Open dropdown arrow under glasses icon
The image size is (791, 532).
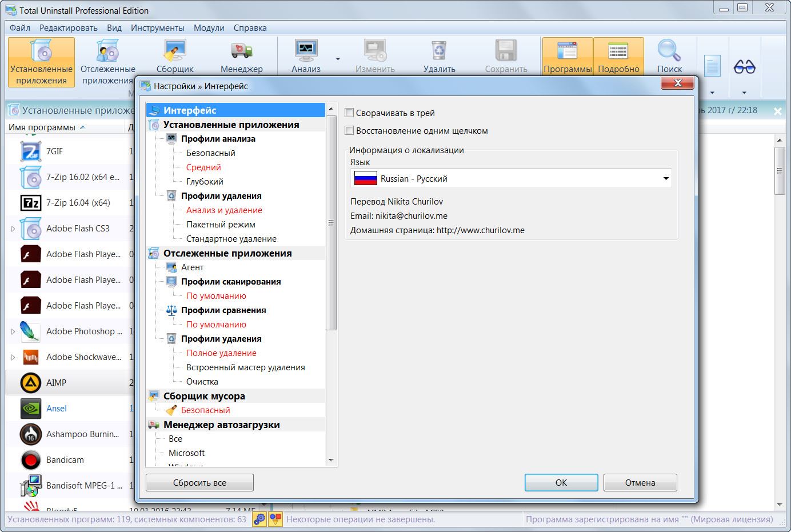tap(744, 93)
